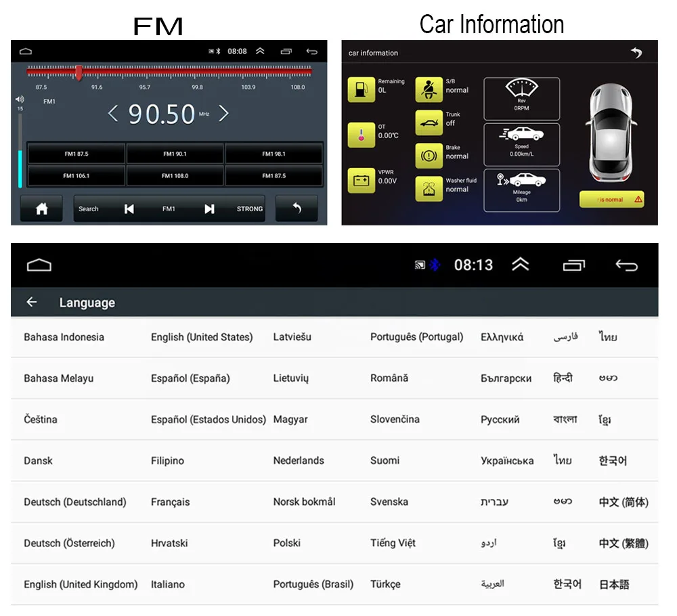
Task: Select the FM1 108.0 preset
Action: point(174,176)
